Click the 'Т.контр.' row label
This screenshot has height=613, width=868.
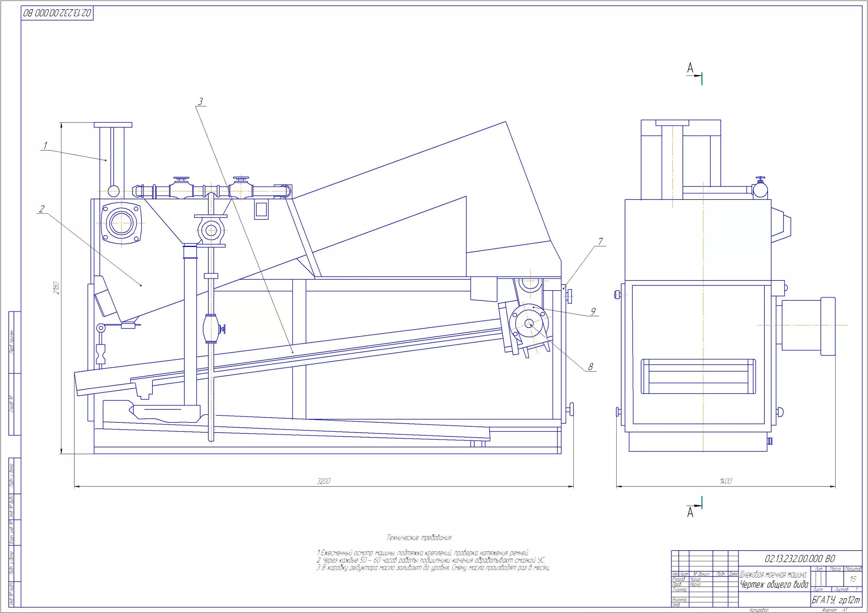[680, 589]
